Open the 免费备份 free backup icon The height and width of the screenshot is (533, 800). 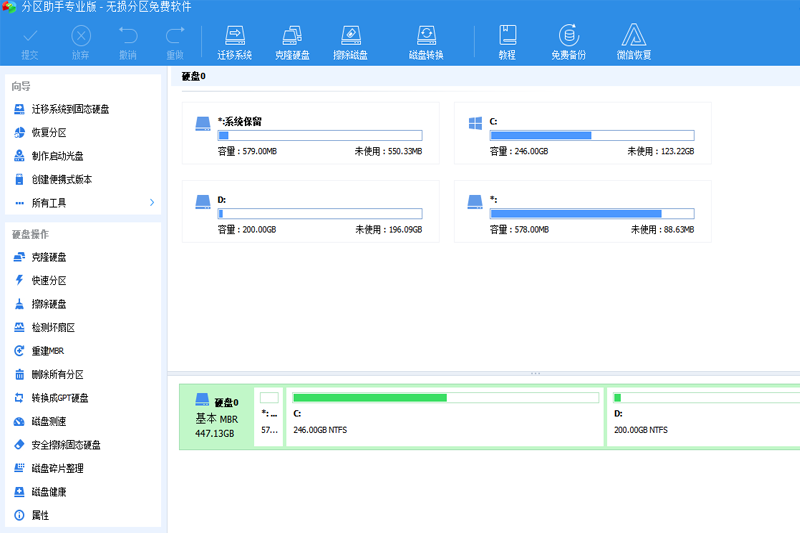(568, 44)
